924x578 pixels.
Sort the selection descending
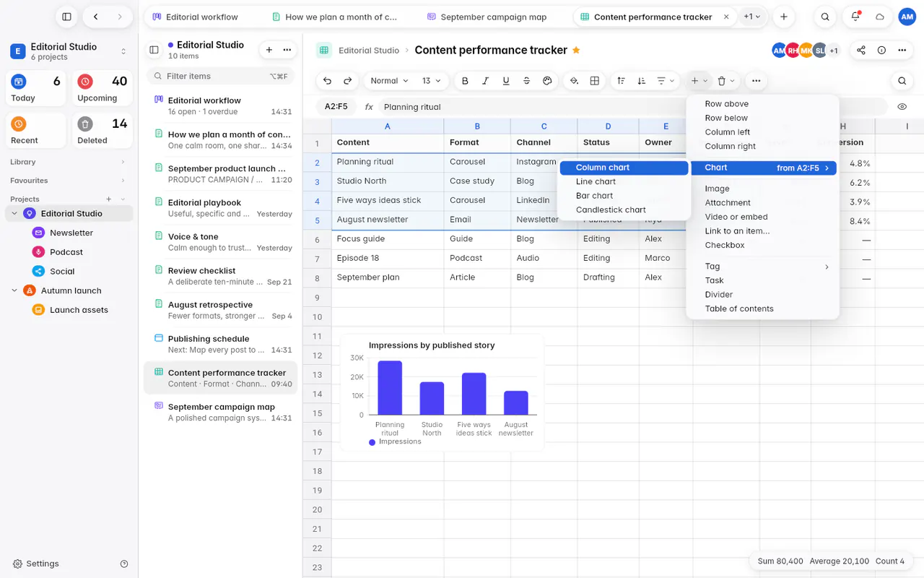(641, 81)
